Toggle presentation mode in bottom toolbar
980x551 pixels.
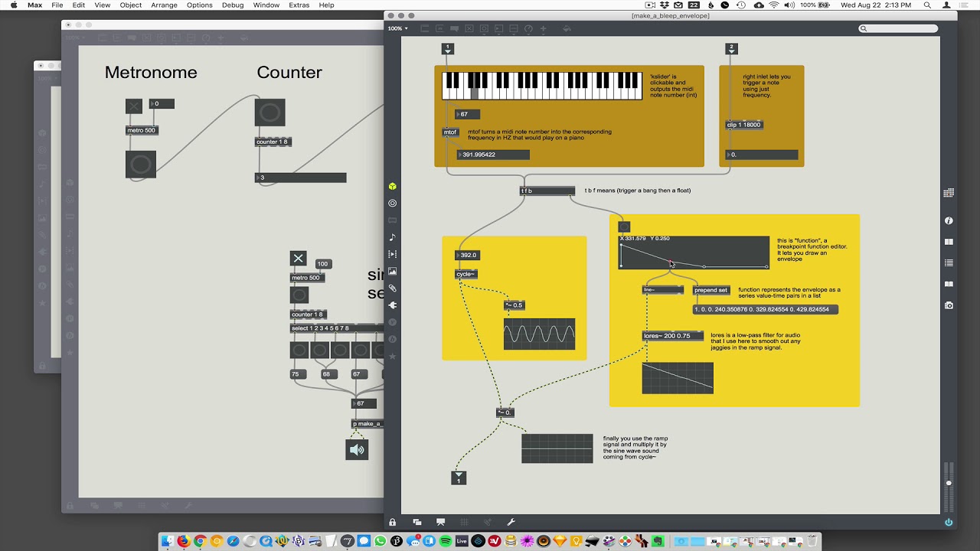pyautogui.click(x=440, y=522)
